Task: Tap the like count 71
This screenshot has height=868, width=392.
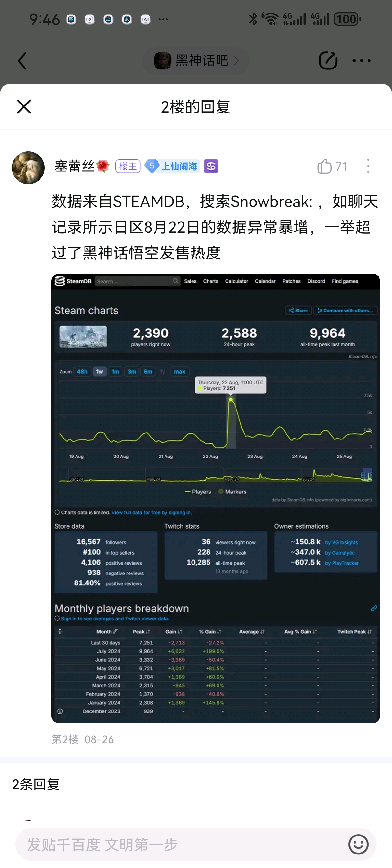Action: tap(342, 167)
